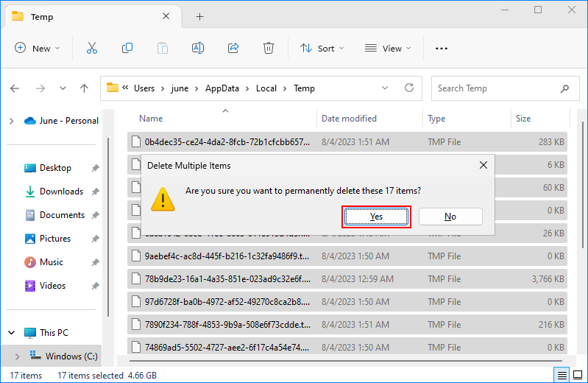The image size is (588, 383).
Task: Open the View dropdown menu
Action: coord(388,49)
